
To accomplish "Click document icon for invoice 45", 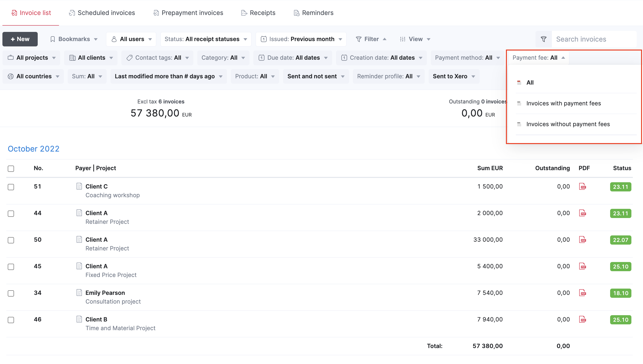I will [79, 266].
